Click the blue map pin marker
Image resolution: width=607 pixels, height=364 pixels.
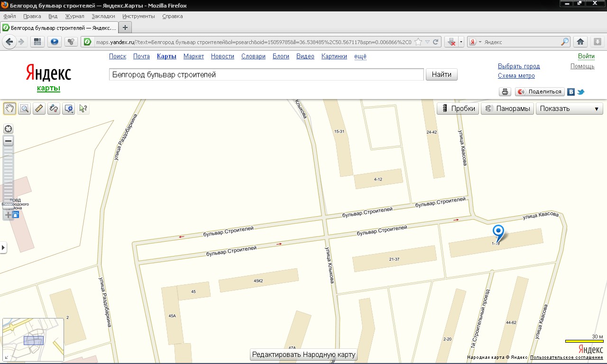tap(498, 233)
